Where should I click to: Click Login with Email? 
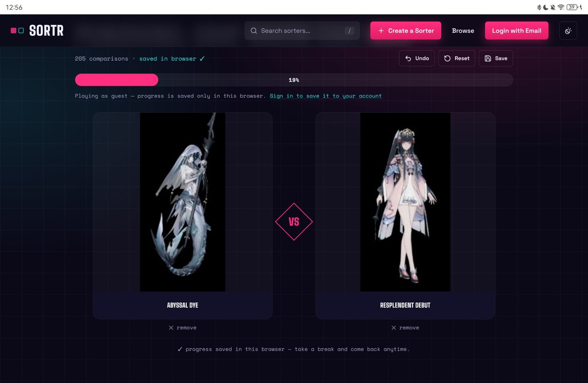coord(516,30)
